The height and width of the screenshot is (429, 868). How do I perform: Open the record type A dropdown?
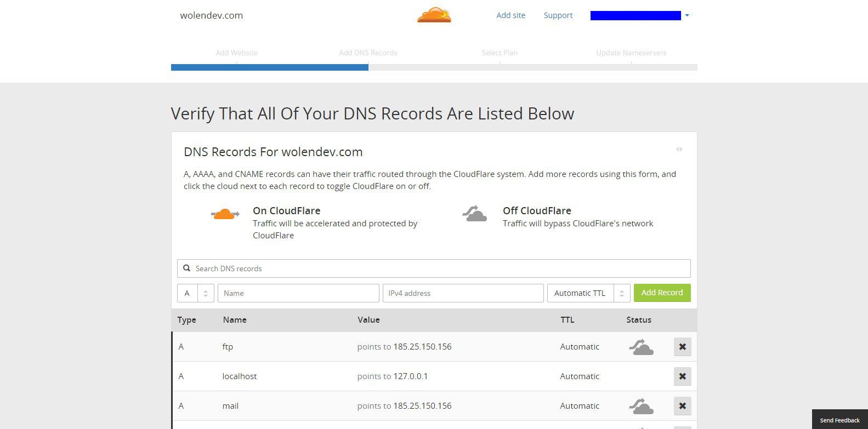[196, 293]
